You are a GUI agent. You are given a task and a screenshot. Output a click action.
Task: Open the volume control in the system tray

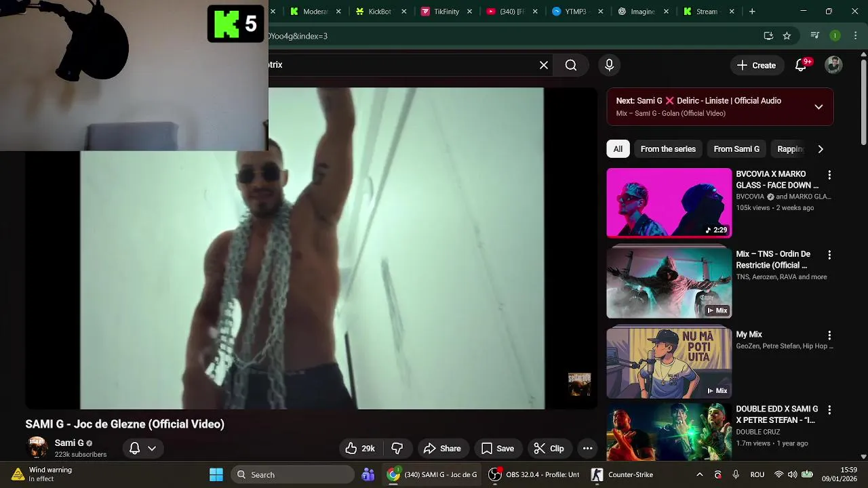tap(793, 474)
